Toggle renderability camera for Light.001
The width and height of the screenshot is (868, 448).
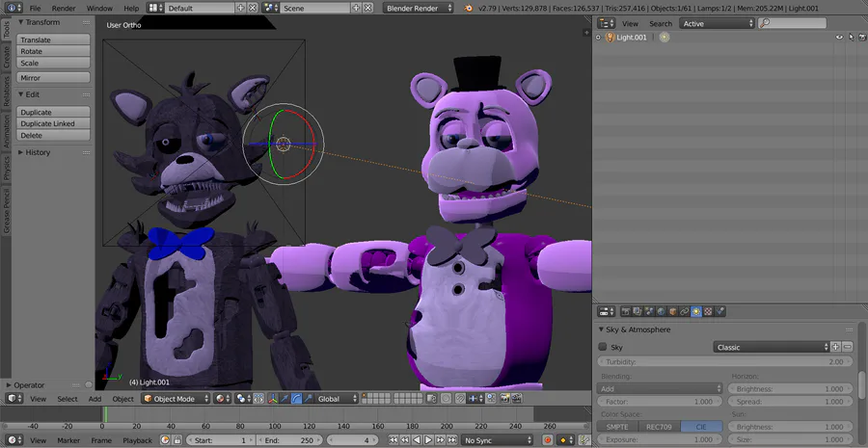tap(862, 38)
